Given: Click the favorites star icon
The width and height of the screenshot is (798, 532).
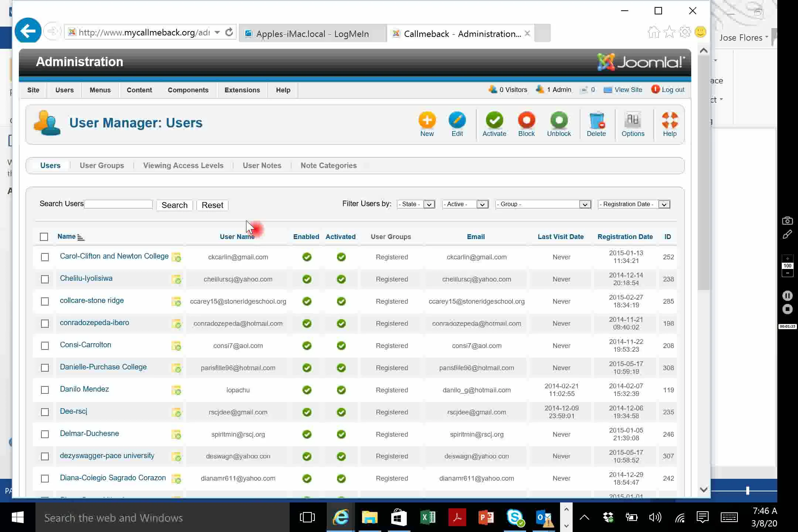Looking at the screenshot, I should (669, 32).
